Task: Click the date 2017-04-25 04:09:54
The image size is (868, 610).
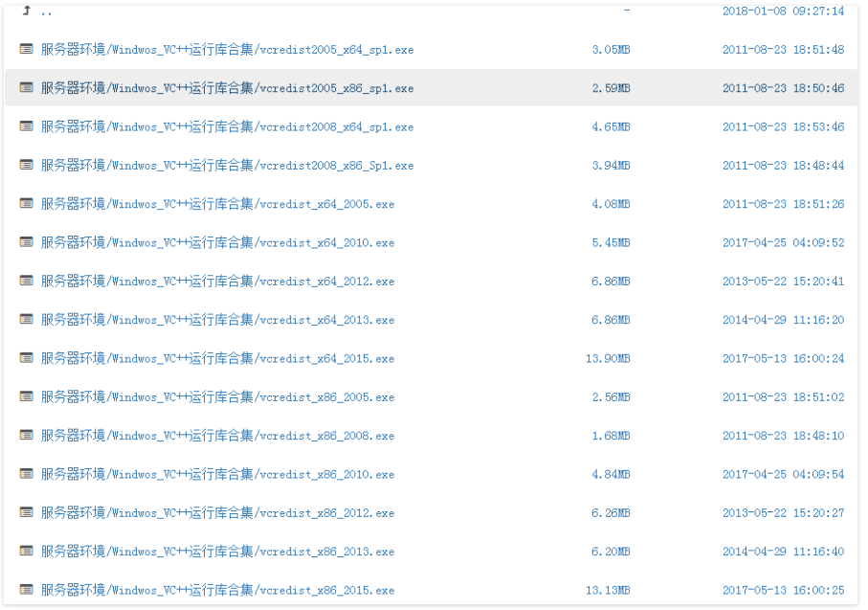Action: 783,475
